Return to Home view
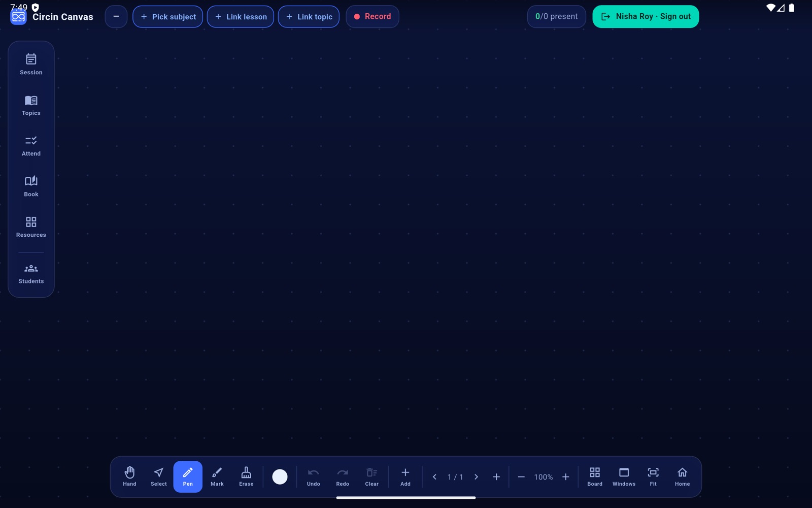The height and width of the screenshot is (508, 812). click(x=682, y=477)
